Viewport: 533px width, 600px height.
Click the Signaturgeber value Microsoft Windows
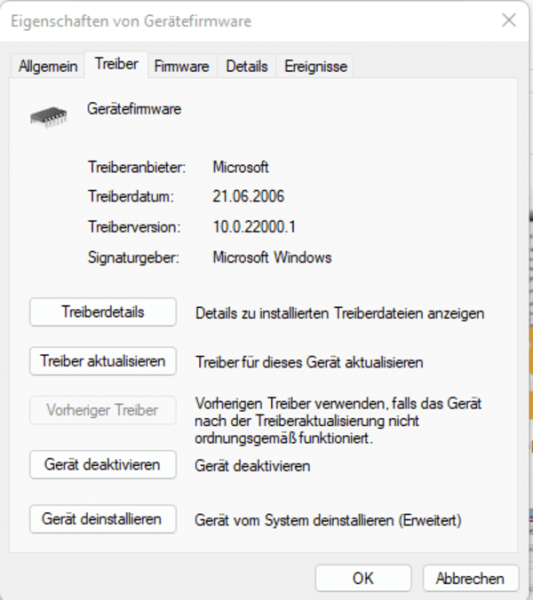tap(272, 257)
